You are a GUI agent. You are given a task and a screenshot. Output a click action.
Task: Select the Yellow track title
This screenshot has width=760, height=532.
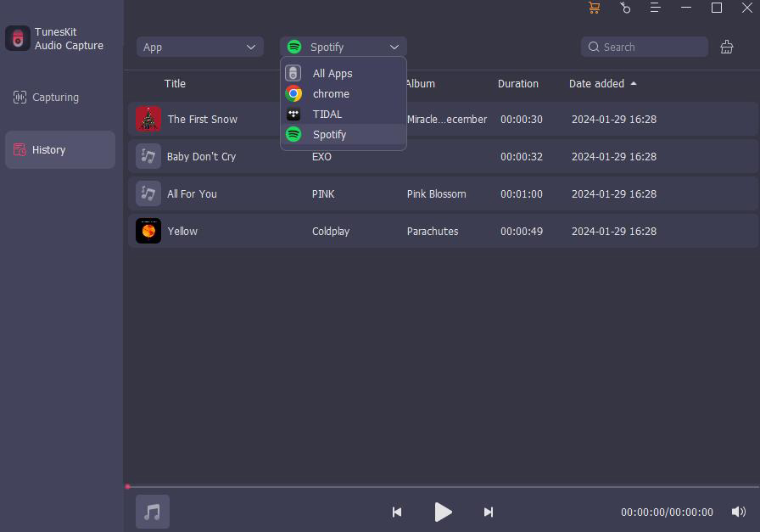click(182, 231)
